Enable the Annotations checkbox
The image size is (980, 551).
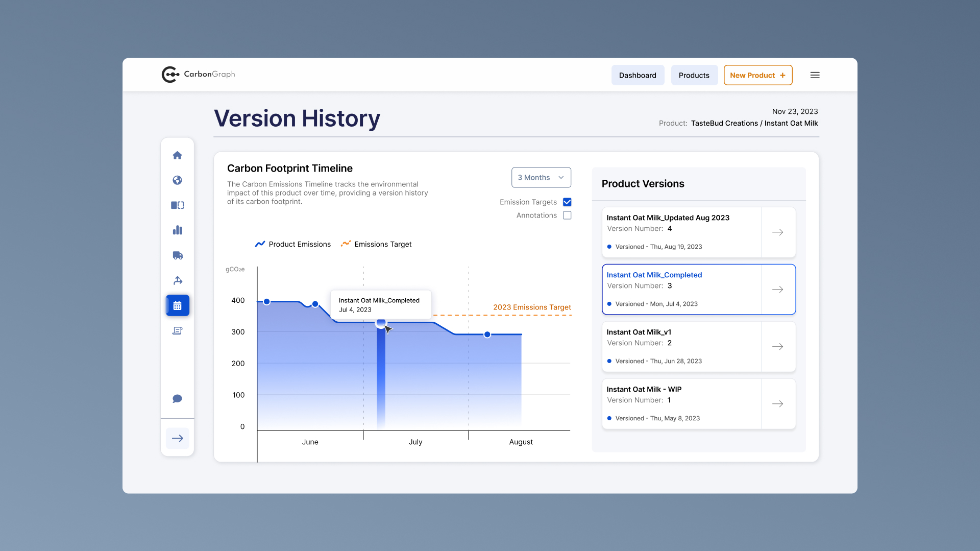pos(567,215)
